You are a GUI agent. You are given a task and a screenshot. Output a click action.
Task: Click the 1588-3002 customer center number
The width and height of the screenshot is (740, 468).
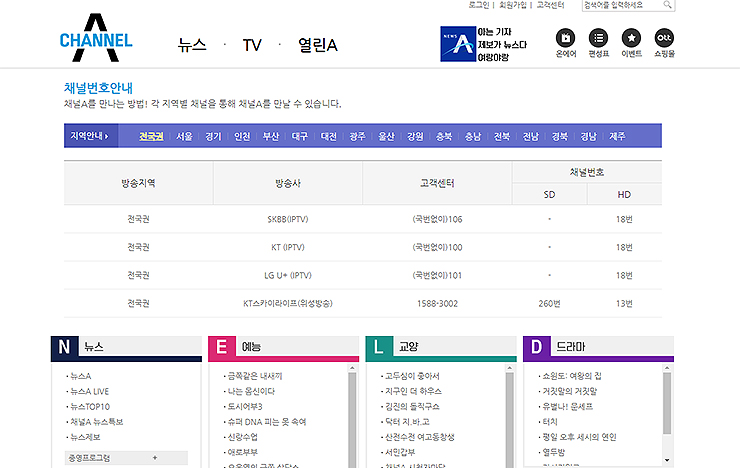tap(437, 303)
